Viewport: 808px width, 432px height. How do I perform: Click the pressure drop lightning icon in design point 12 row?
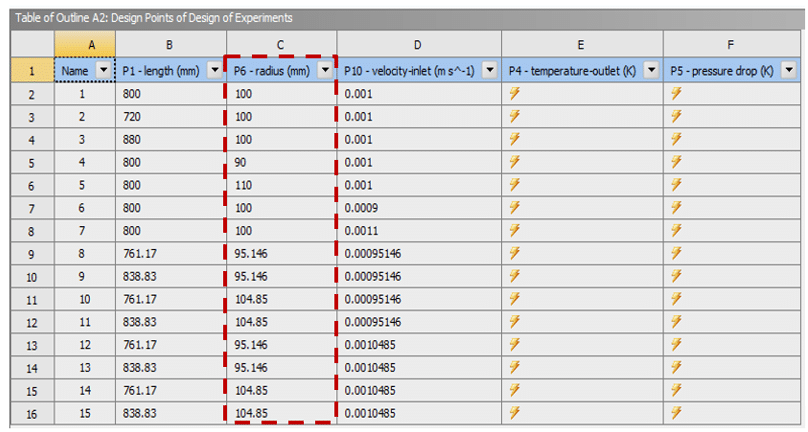tap(676, 344)
